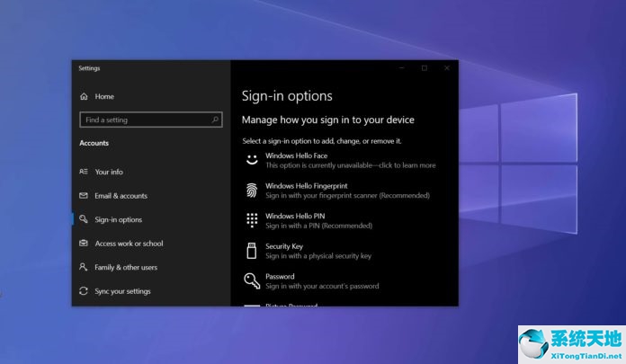626x364 pixels.
Task: Click 'Manage how you sign in to your device'
Action: tap(327, 120)
